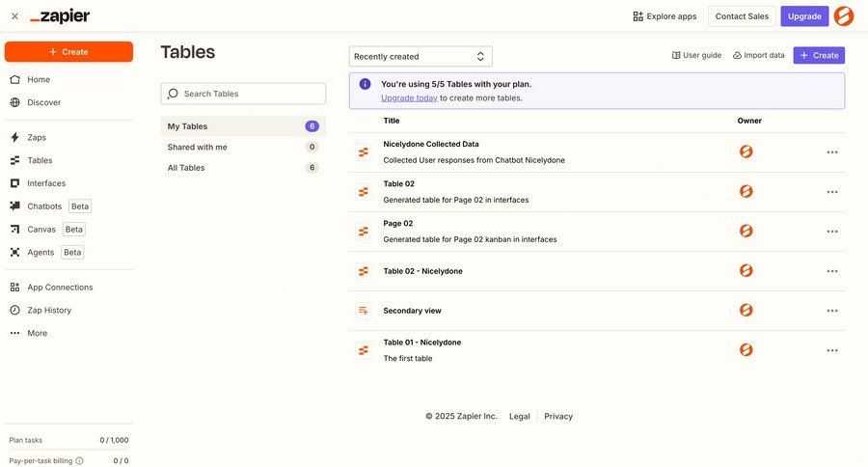Close the sidebar with the X icon
This screenshot has width=868, height=467.
[x=14, y=16]
